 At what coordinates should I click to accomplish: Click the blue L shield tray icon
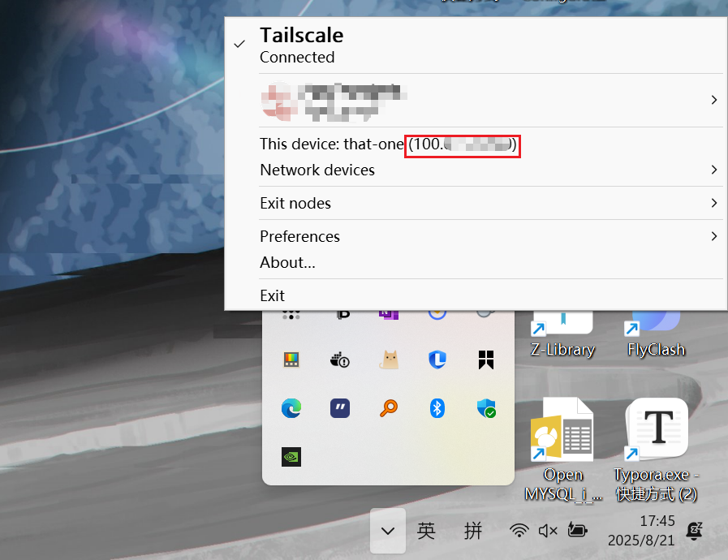coord(437,360)
